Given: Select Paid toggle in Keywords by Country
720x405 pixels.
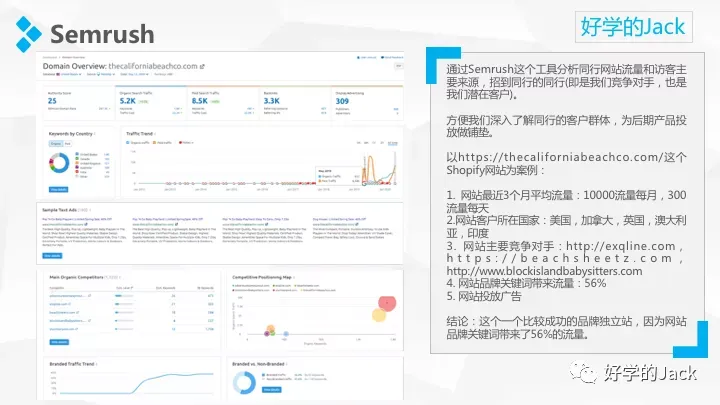Looking at the screenshot, I should click(68, 144).
